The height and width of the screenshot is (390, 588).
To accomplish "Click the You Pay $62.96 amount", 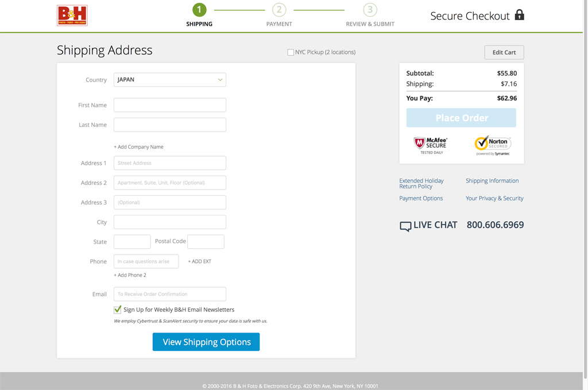I will point(507,98).
